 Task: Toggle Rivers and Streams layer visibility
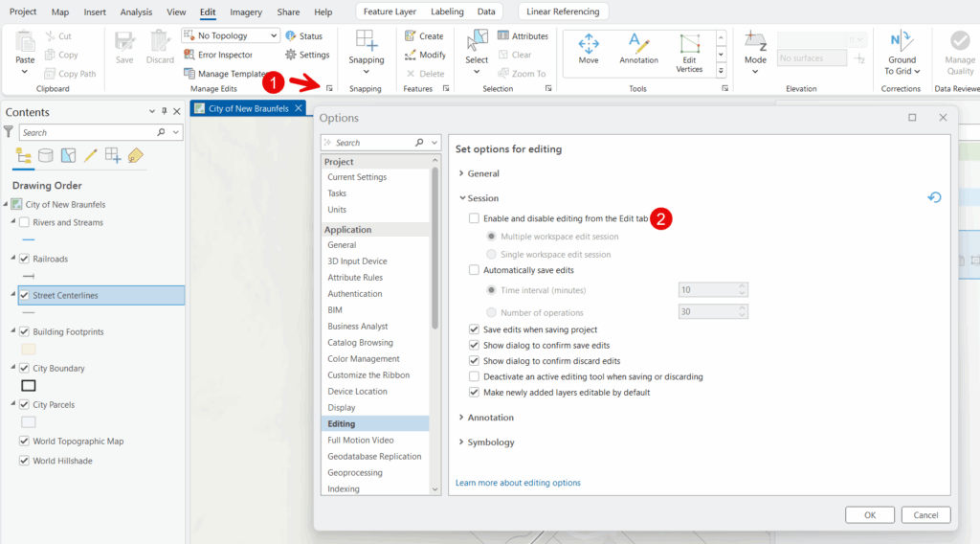click(x=24, y=223)
